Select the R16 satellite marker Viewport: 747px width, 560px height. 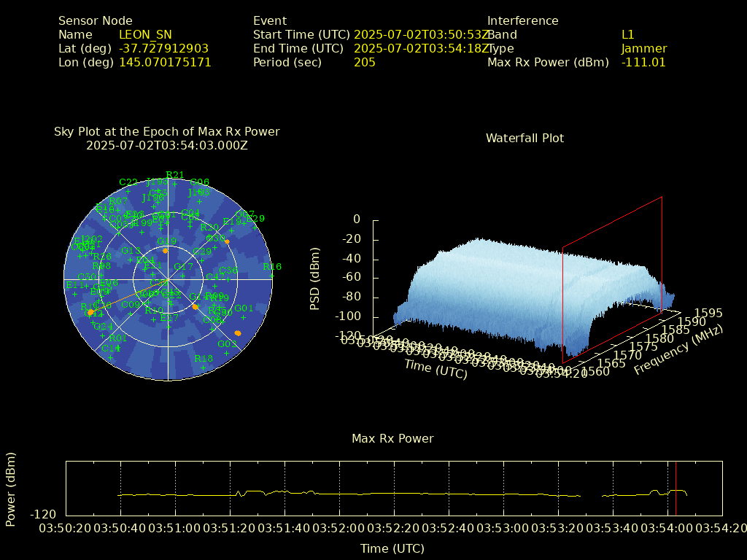pos(271,275)
